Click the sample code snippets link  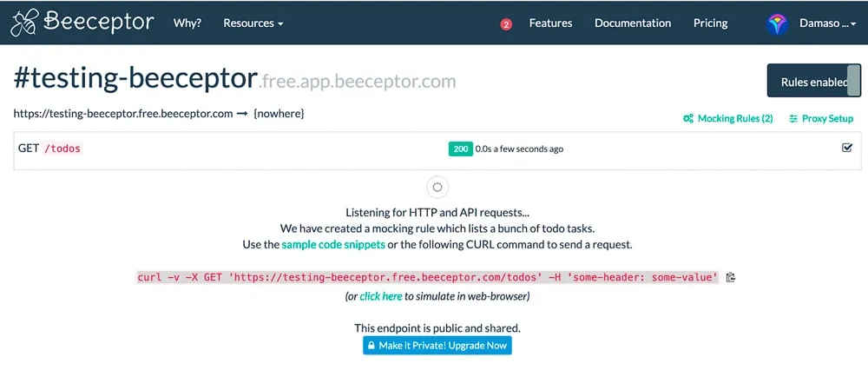click(x=333, y=244)
